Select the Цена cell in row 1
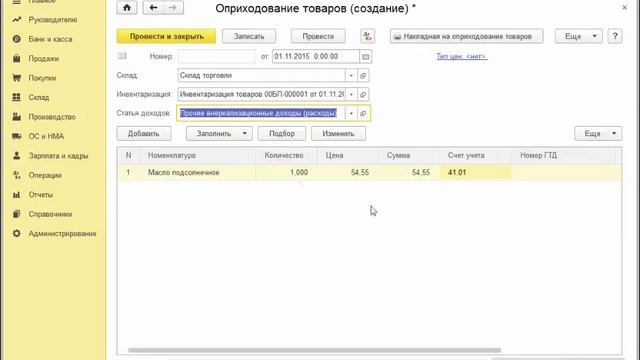Viewport: 640px width, 360px height. [x=347, y=173]
